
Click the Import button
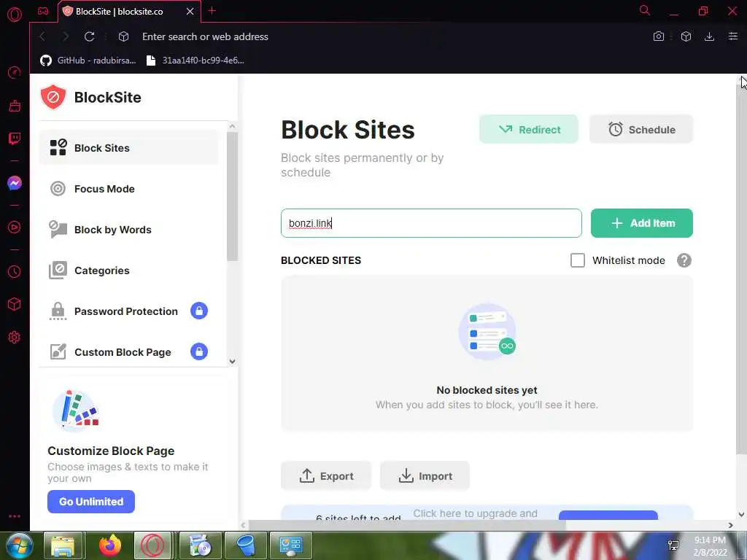(425, 475)
